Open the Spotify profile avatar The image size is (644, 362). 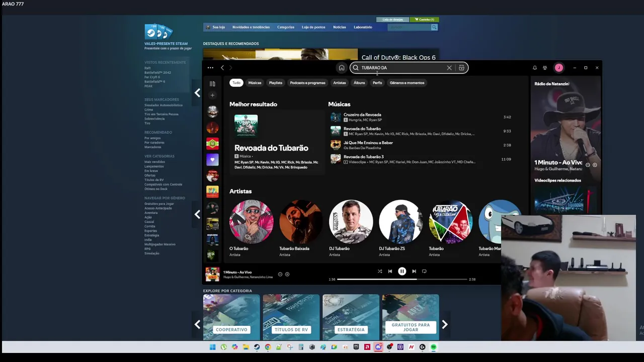point(559,68)
